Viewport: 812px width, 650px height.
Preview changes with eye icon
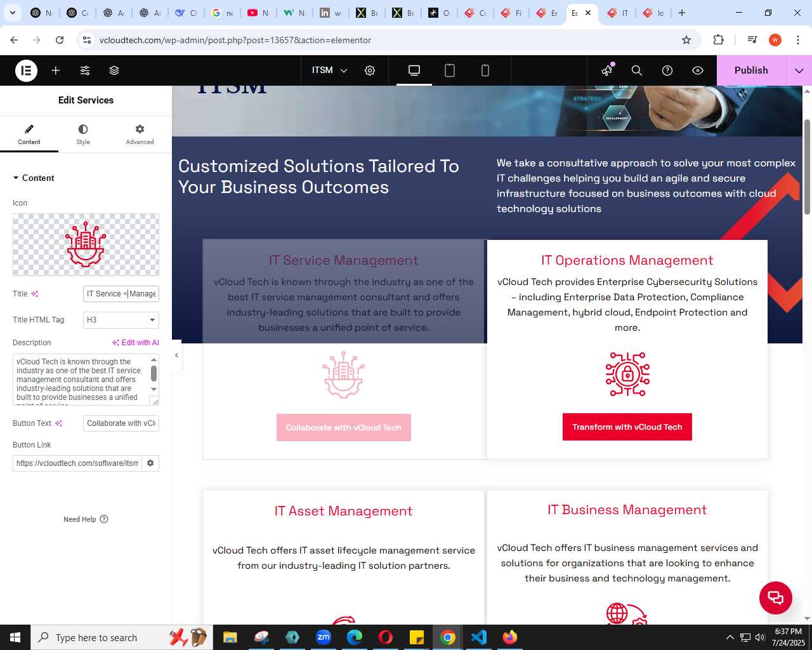pos(698,70)
